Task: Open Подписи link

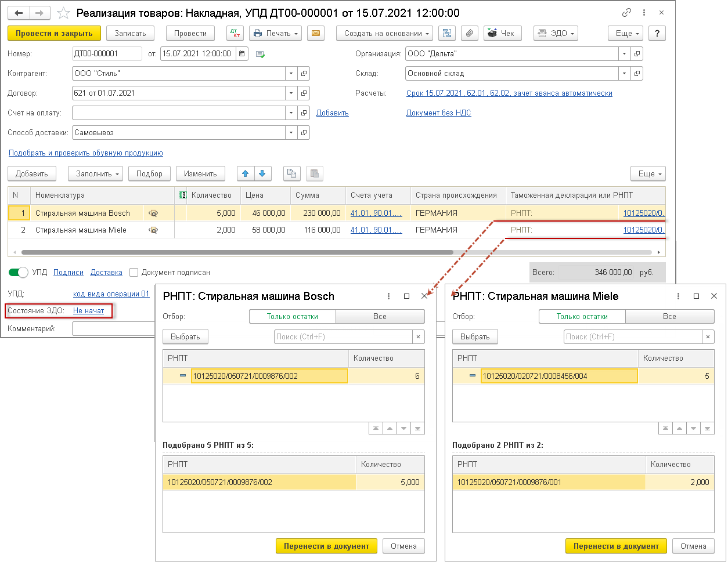Action: 69,272
